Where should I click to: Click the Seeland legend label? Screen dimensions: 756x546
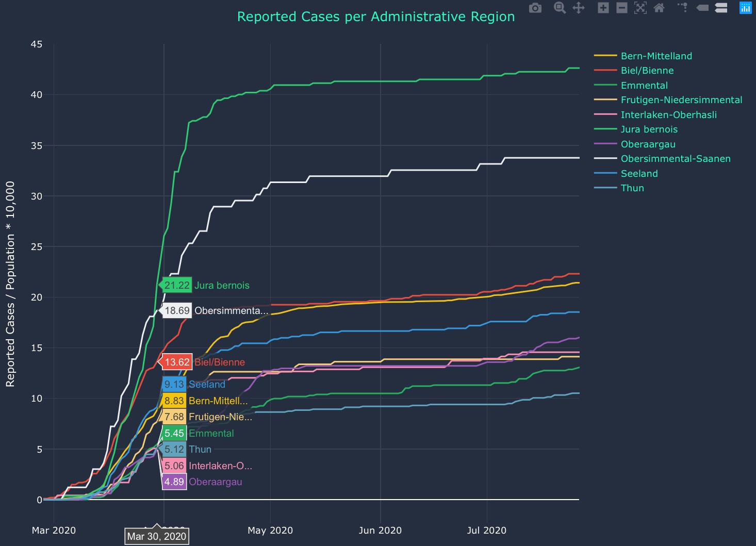(x=639, y=174)
